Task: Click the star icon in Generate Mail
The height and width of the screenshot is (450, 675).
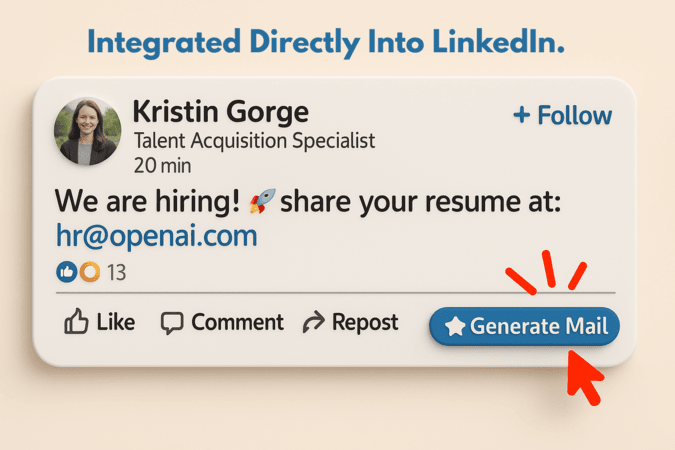Action: pyautogui.click(x=455, y=326)
